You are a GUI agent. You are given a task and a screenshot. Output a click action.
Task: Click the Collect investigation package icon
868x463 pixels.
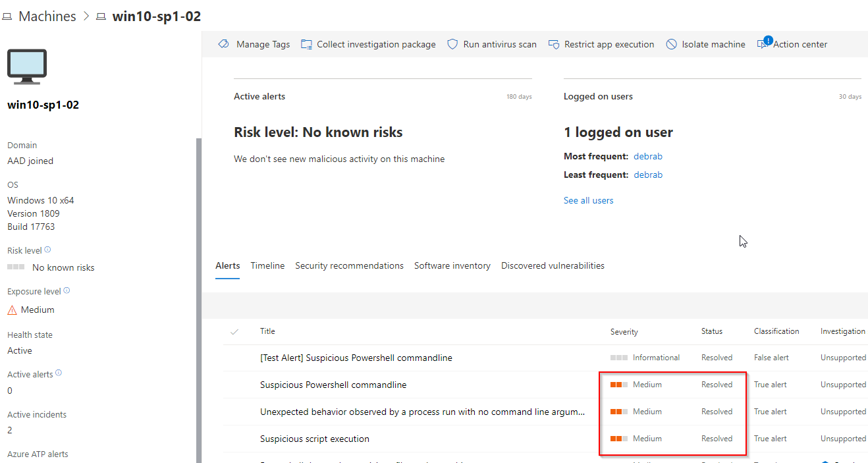click(306, 44)
